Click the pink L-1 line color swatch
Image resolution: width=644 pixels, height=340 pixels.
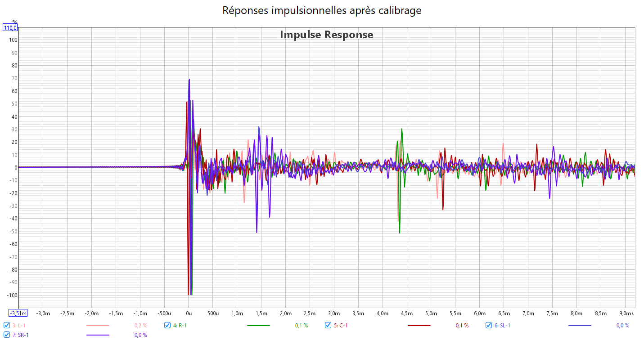tap(98, 325)
